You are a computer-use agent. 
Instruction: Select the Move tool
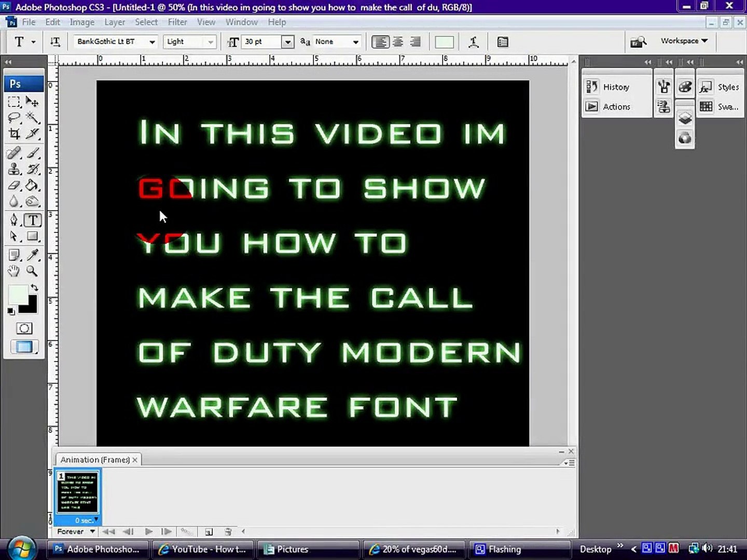(32, 102)
